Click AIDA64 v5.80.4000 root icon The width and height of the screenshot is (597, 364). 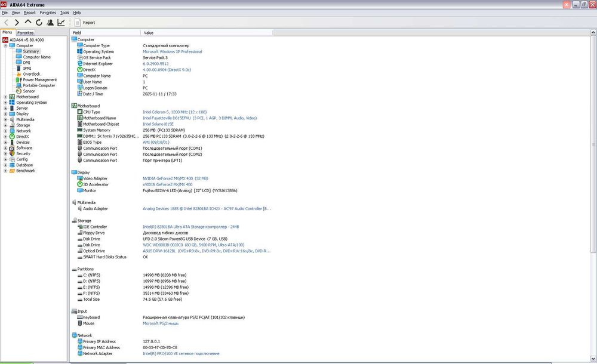click(5, 40)
